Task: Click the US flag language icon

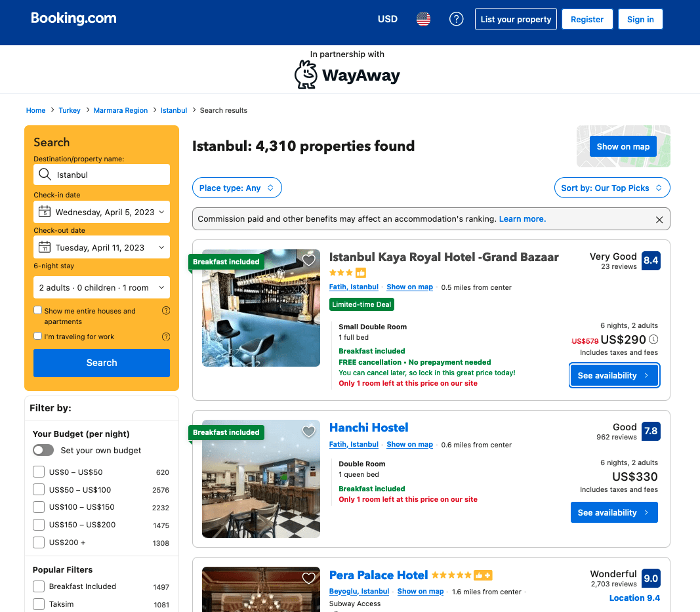Action: pos(423,19)
